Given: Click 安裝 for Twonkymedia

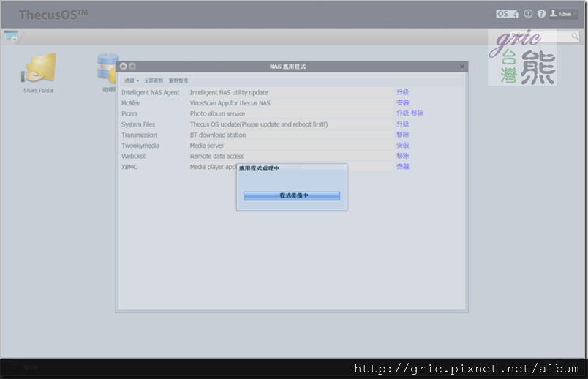Looking at the screenshot, I should 403,145.
